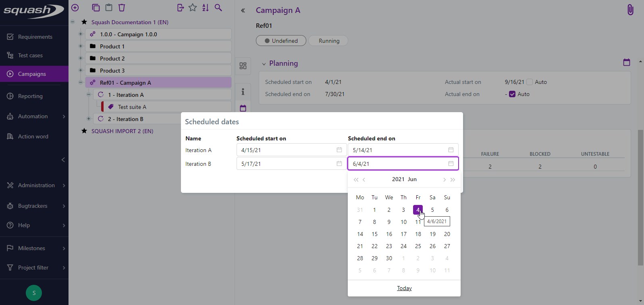The image size is (644, 305).
Task: Click the search magnifier icon
Action: [x=218, y=8]
